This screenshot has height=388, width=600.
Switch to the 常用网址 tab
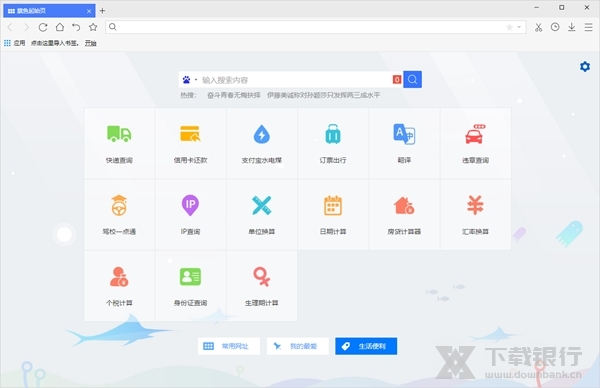(x=229, y=346)
